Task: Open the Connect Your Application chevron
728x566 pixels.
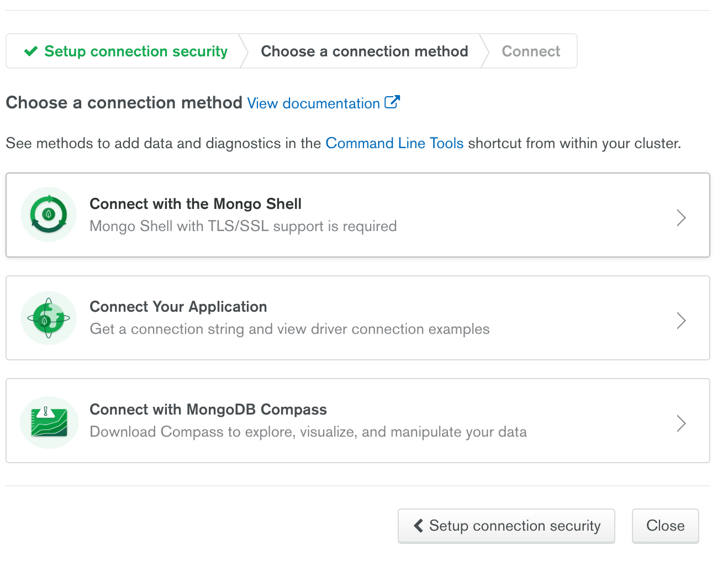Action: click(x=681, y=320)
